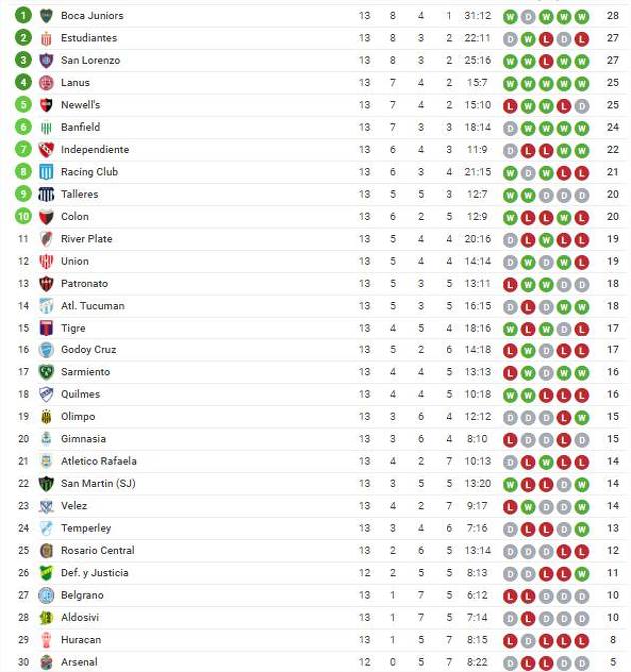Click Boca Juniors' first form result badge
The width and height of the screenshot is (631, 672).
510,16
